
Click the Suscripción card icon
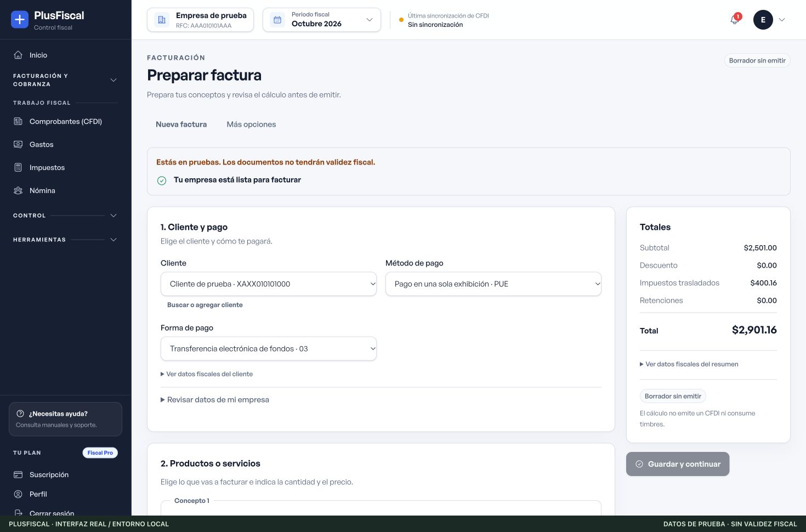pos(18,474)
